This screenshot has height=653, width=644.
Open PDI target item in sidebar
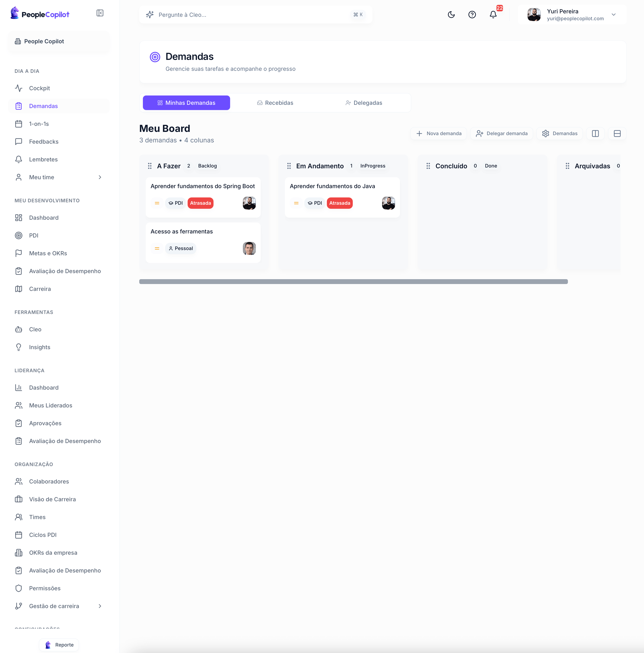click(x=59, y=236)
